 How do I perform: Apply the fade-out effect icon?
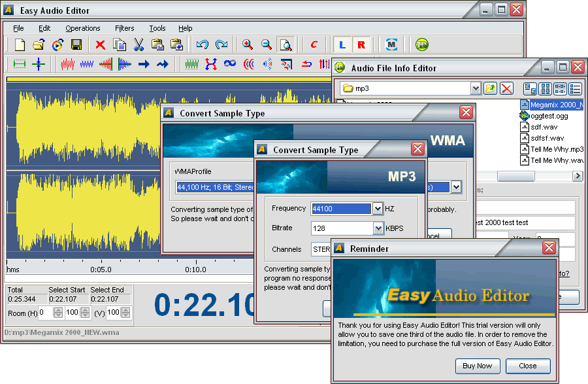click(125, 64)
